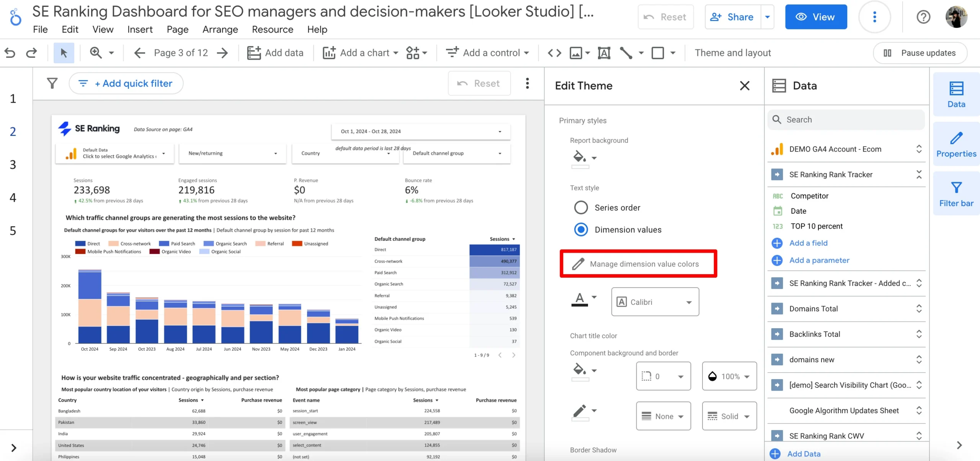This screenshot has height=461, width=980.
Task: Click the canvas filter funnel icon
Action: click(x=52, y=83)
